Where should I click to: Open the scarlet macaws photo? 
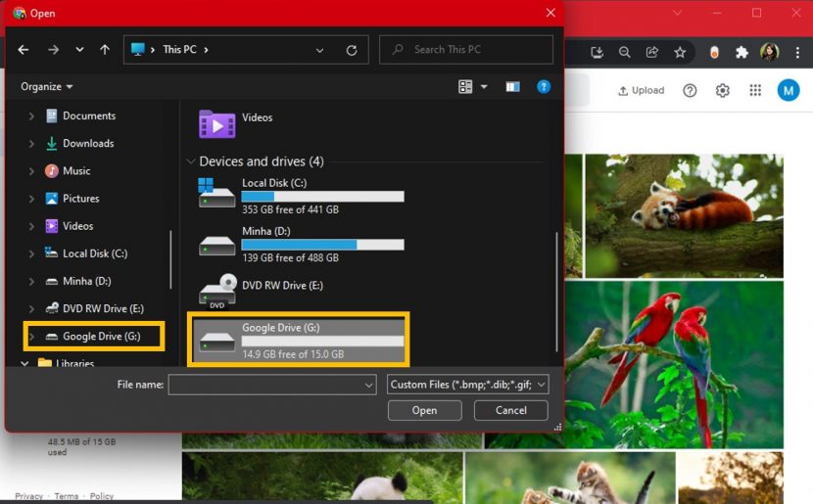point(674,365)
